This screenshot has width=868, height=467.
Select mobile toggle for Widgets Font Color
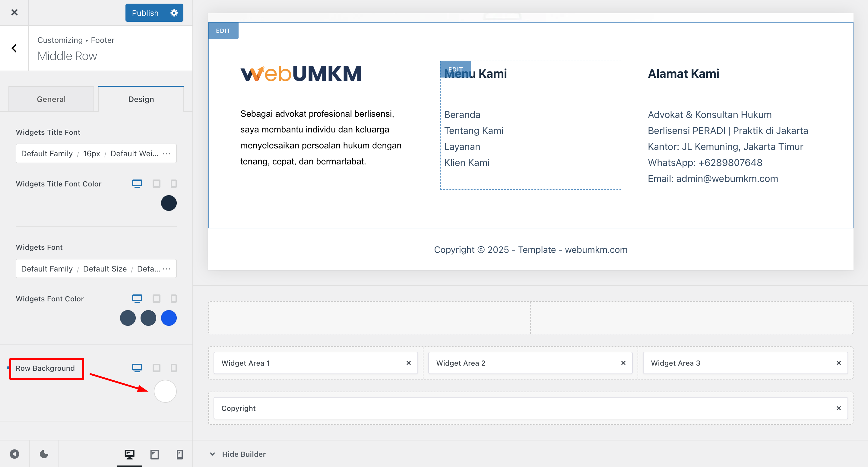click(173, 299)
